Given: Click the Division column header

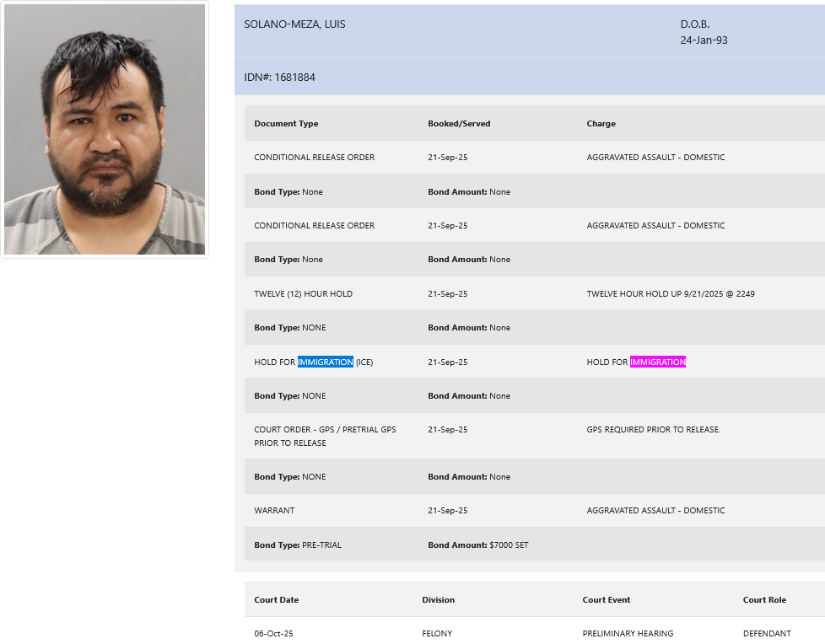Looking at the screenshot, I should coord(438,600).
